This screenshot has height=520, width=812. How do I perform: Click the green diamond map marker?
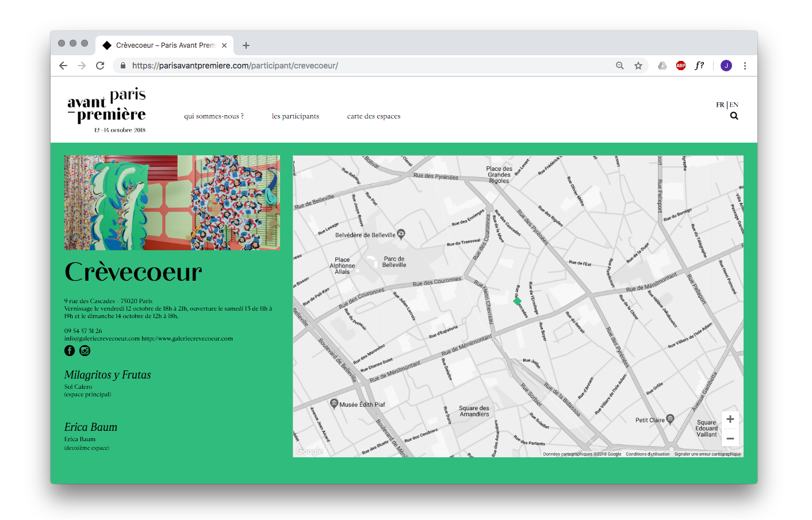coord(517,301)
